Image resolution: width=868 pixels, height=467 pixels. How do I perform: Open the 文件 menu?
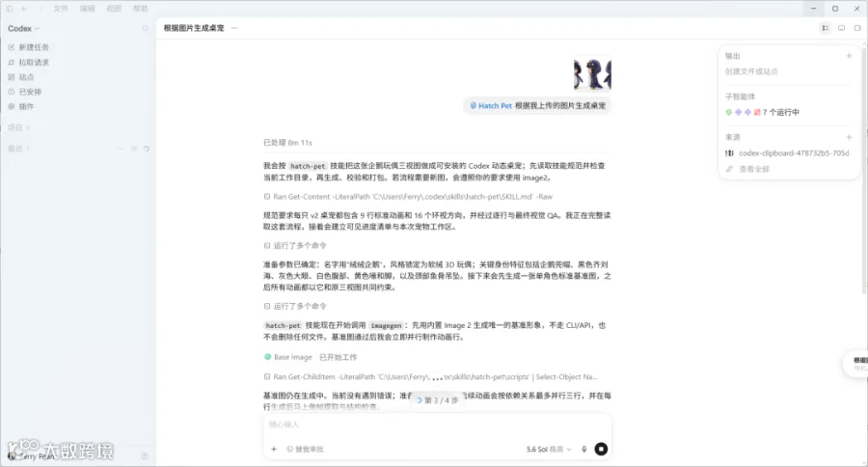(61, 9)
